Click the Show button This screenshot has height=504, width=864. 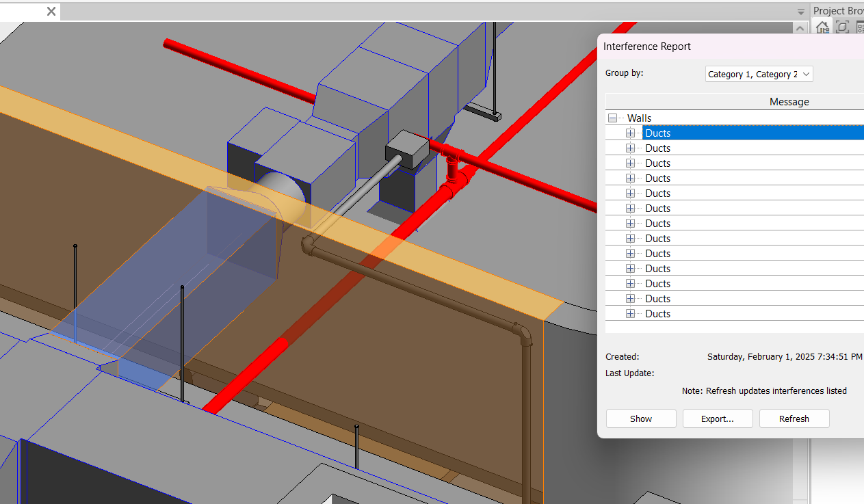point(641,419)
